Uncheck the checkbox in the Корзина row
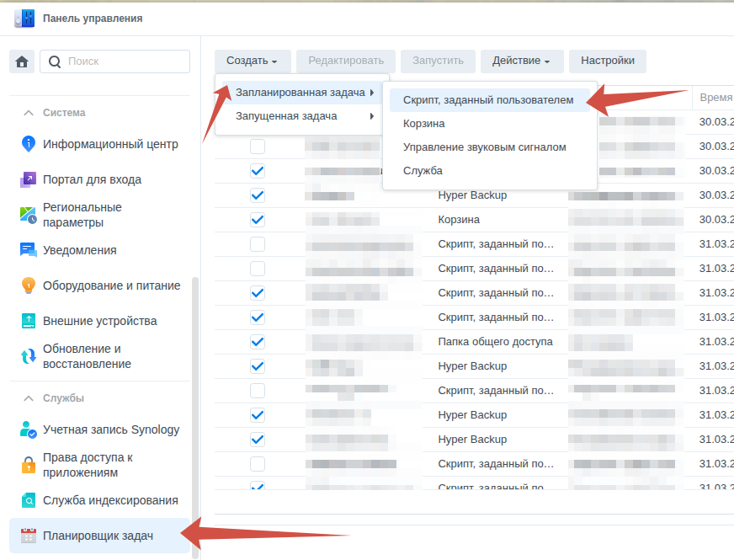This screenshot has width=734, height=560. pyautogui.click(x=258, y=220)
